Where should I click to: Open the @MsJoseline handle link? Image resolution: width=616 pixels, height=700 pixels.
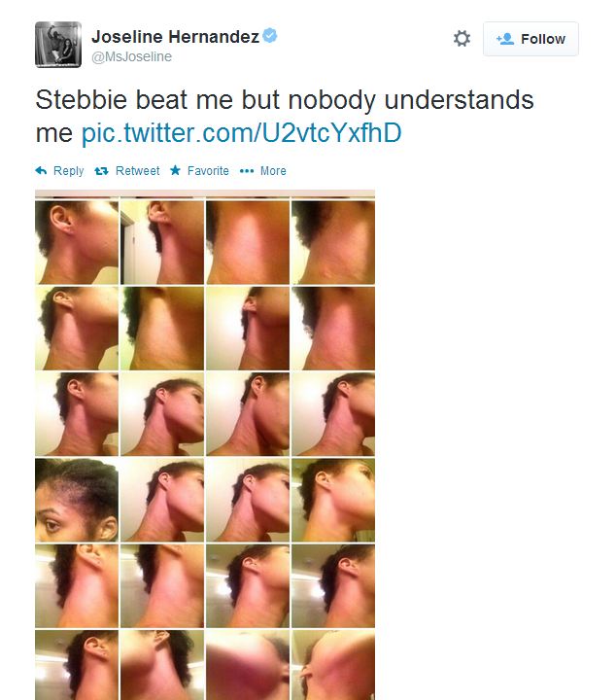pos(131,56)
